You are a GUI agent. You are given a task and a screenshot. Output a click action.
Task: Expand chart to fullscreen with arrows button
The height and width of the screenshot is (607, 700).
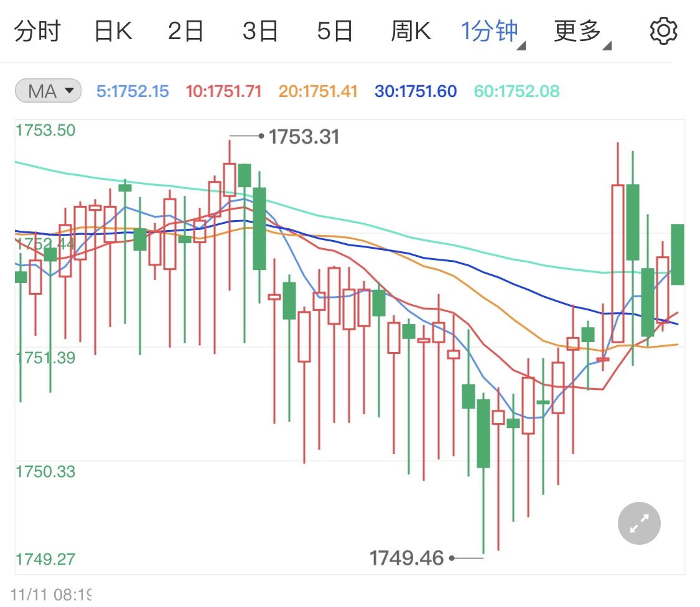(639, 523)
